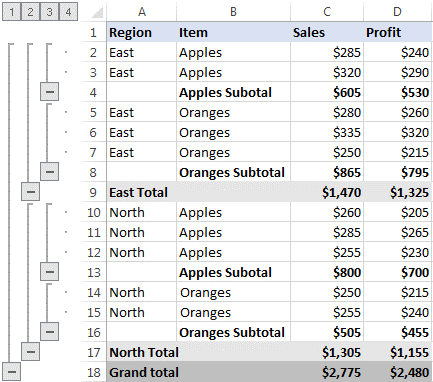Collapse North Apples Subotal group at row 13
433x382 pixels.
pos(49,272)
